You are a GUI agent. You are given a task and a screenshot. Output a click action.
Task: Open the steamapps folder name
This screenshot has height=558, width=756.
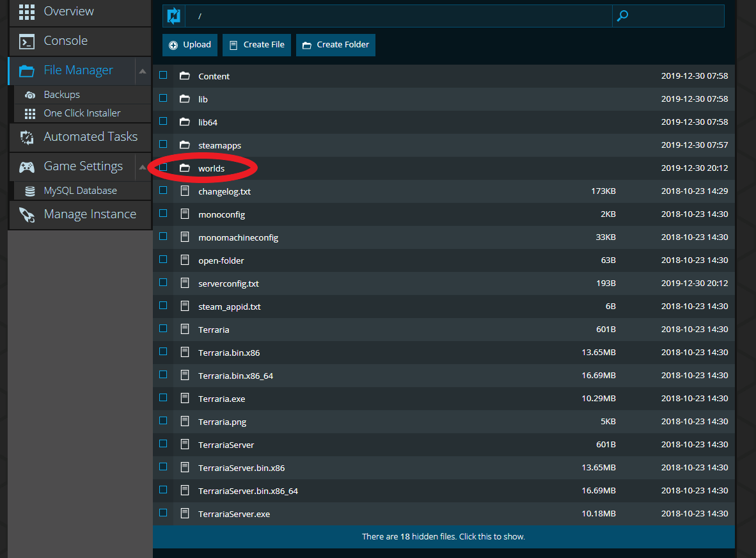[x=219, y=146]
